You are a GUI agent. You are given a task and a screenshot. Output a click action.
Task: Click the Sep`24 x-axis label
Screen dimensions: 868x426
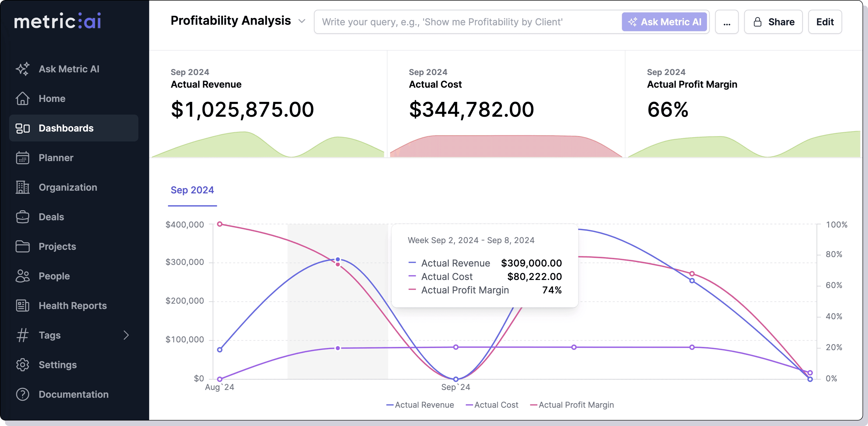[456, 387]
